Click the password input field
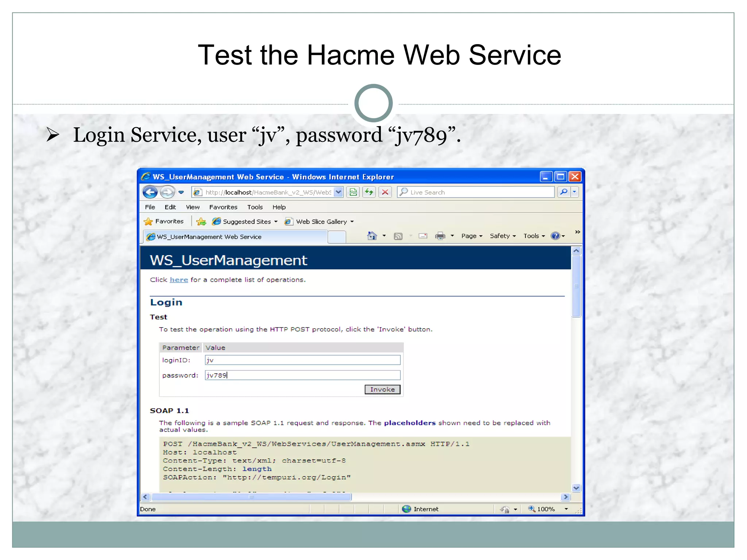 tap(302, 375)
